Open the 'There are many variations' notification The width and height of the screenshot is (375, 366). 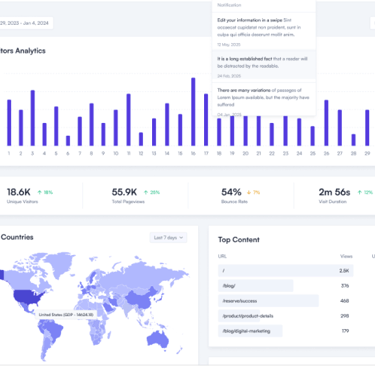pos(264,99)
